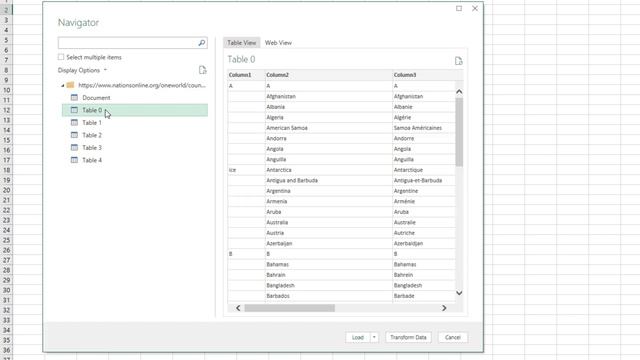Click the Azerbaijan cell in Column2
This screenshot has height=360, width=640.
[x=329, y=243]
